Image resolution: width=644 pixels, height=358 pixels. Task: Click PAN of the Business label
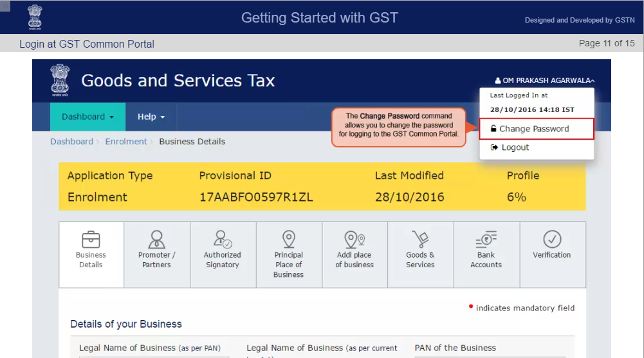(x=455, y=348)
